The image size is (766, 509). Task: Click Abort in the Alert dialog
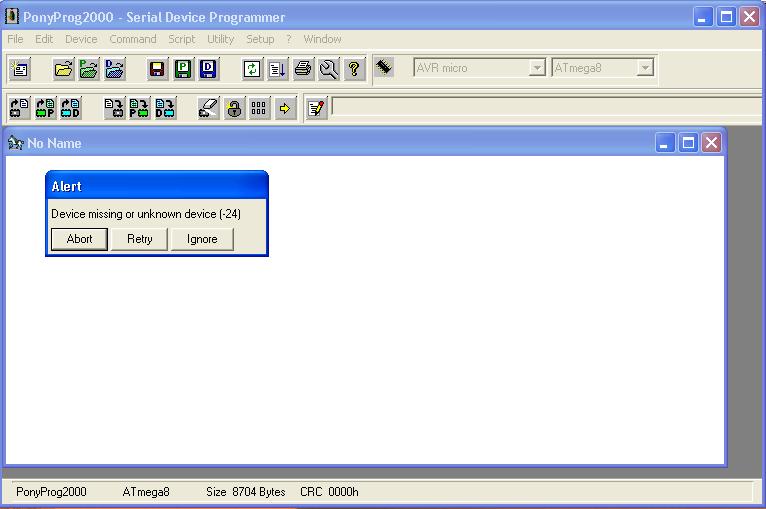coord(79,239)
